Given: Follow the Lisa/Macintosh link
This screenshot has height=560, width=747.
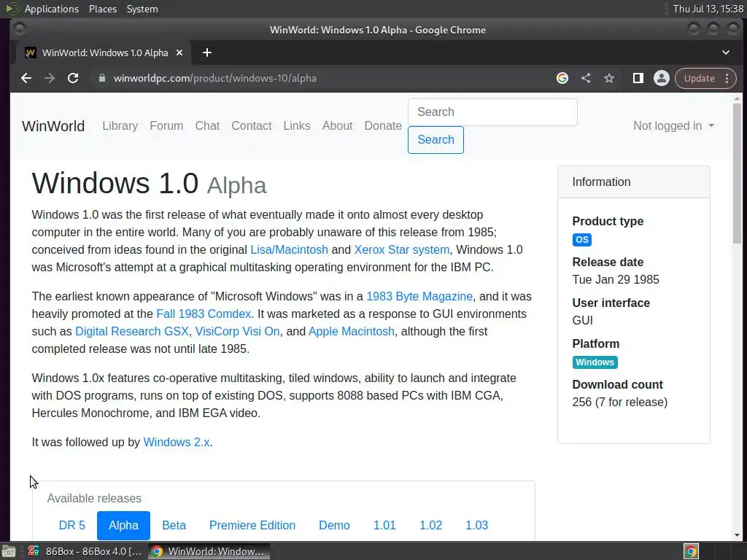Looking at the screenshot, I should pyautogui.click(x=289, y=250).
